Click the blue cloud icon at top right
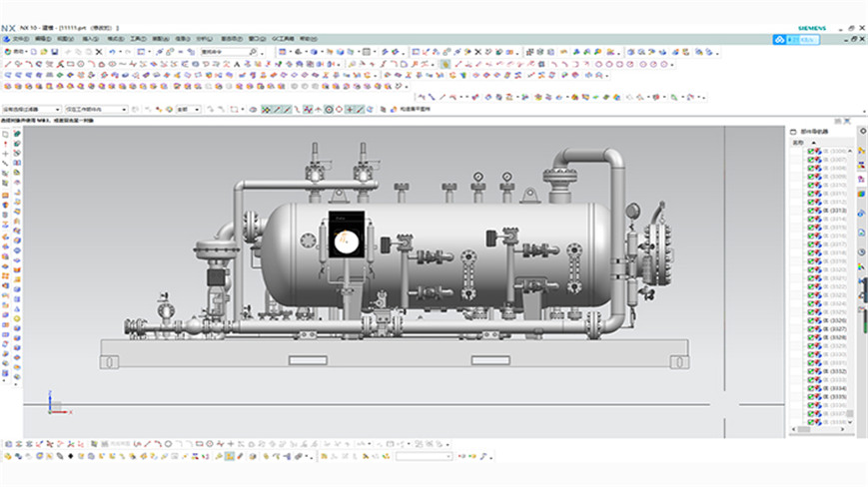Image resolution: width=868 pixels, height=487 pixels. point(780,38)
